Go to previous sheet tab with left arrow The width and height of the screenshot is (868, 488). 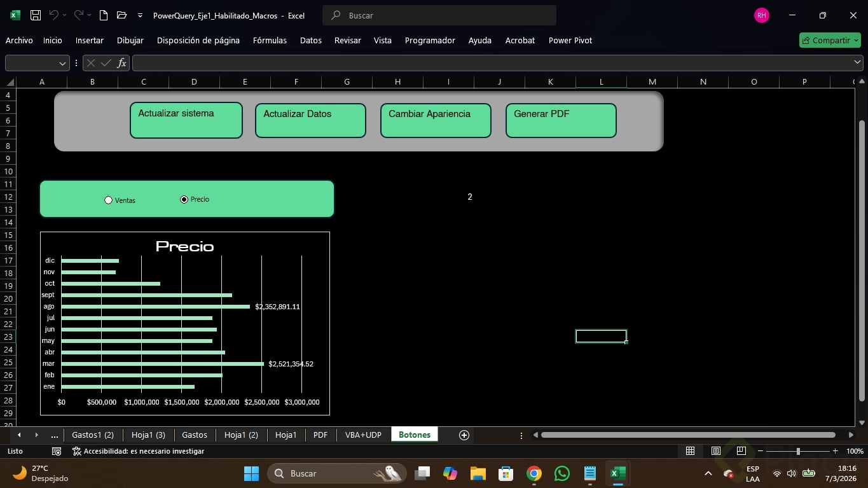tap(19, 435)
